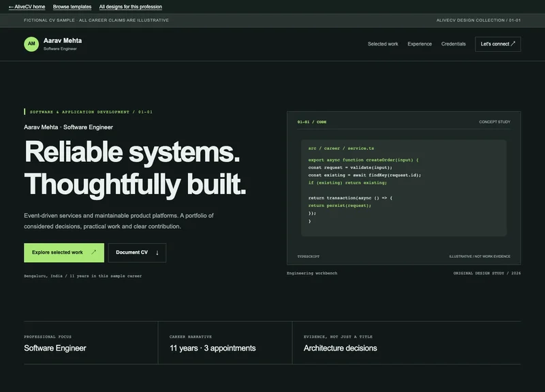The width and height of the screenshot is (545, 392).
Task: Click the '11 years · 3 appointments' stat
Action: (x=213, y=348)
